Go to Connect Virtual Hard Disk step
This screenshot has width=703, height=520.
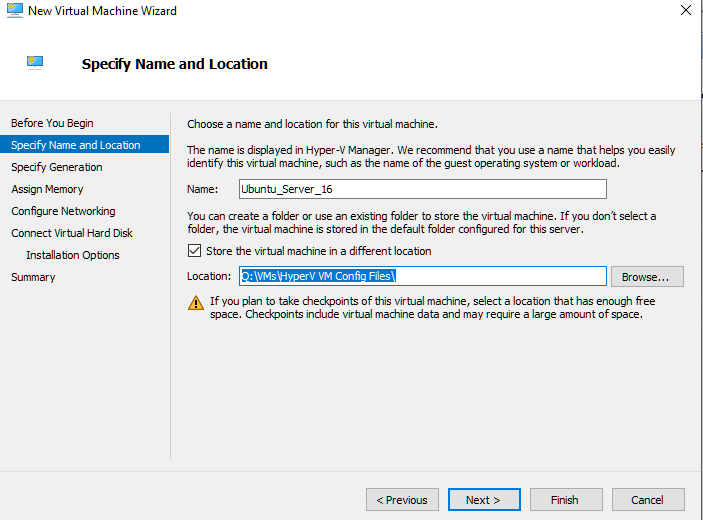(x=72, y=233)
